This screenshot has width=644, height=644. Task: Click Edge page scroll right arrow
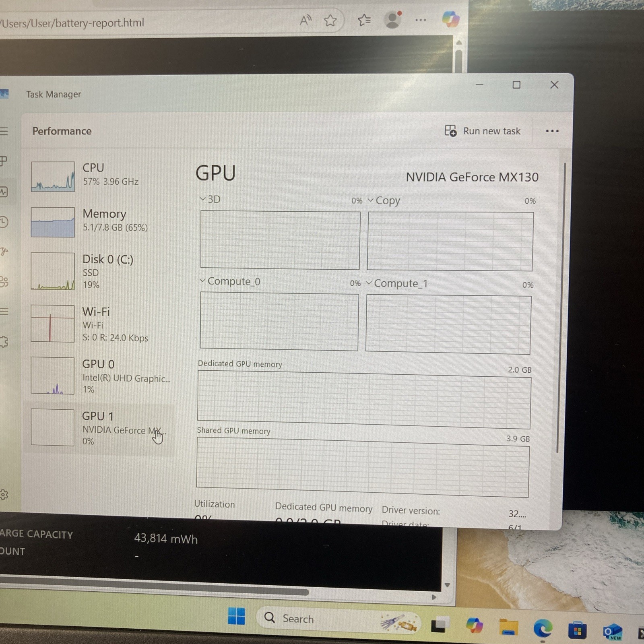click(x=434, y=597)
